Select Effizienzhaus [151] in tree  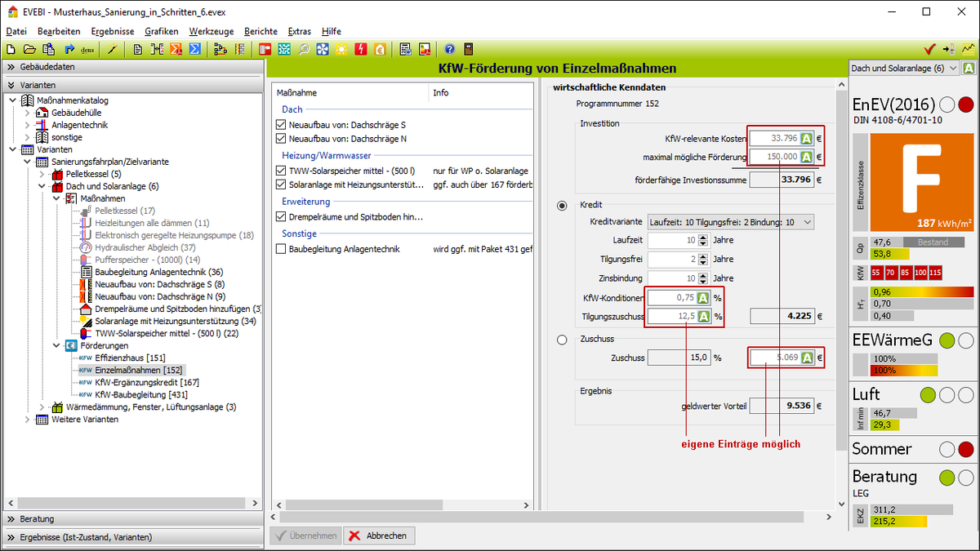(x=130, y=358)
